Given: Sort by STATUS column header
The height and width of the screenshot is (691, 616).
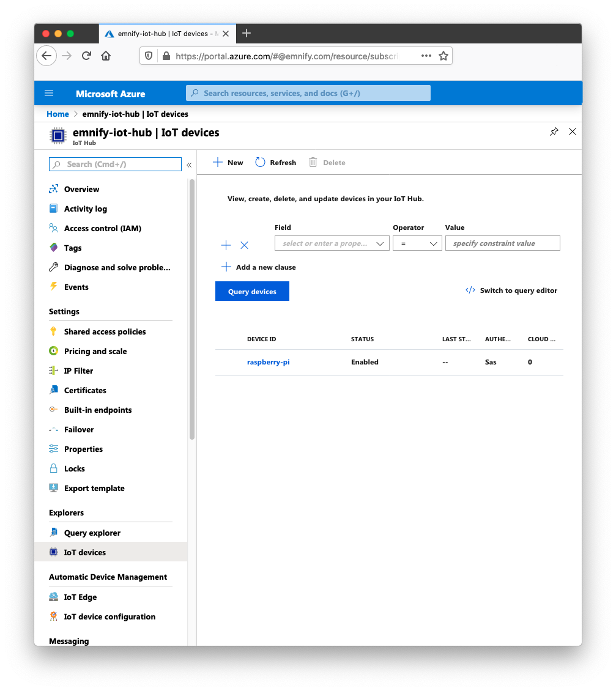Looking at the screenshot, I should [363, 339].
